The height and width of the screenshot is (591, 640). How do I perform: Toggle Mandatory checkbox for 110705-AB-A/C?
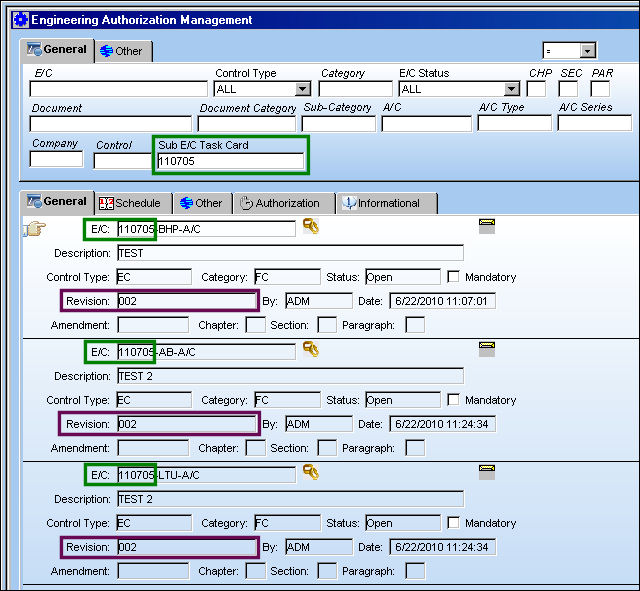point(453,399)
